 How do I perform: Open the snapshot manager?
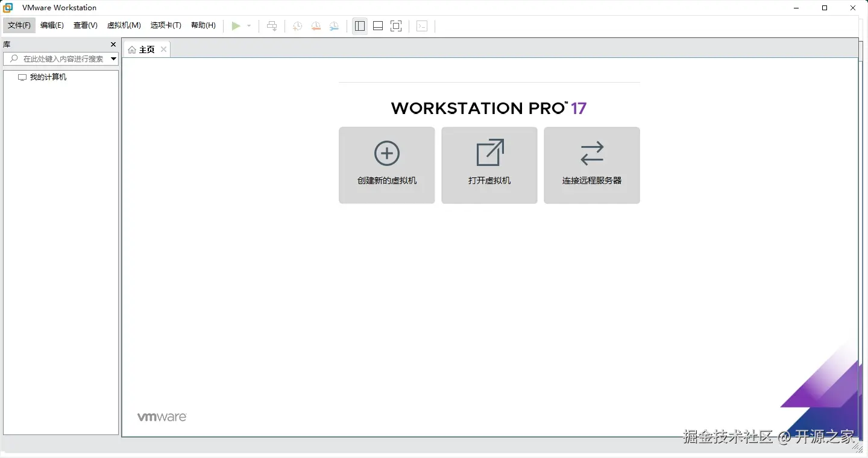click(335, 26)
